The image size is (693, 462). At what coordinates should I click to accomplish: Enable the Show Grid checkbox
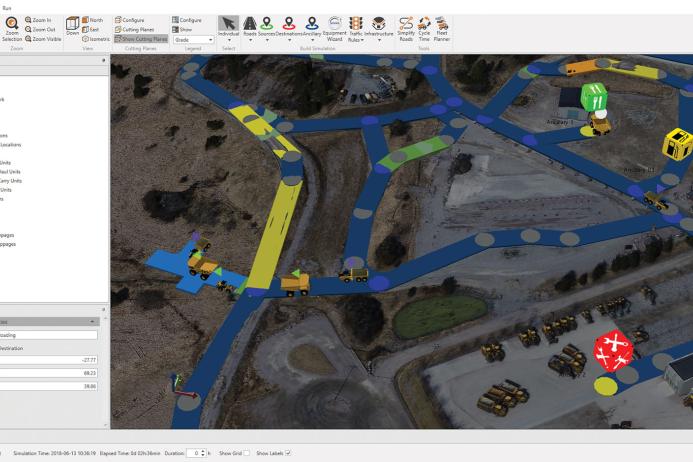[246, 453]
